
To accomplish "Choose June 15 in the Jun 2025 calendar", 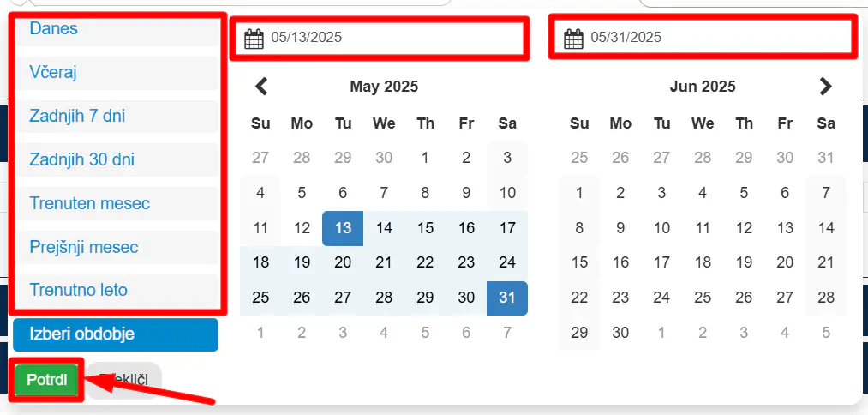I will (579, 262).
